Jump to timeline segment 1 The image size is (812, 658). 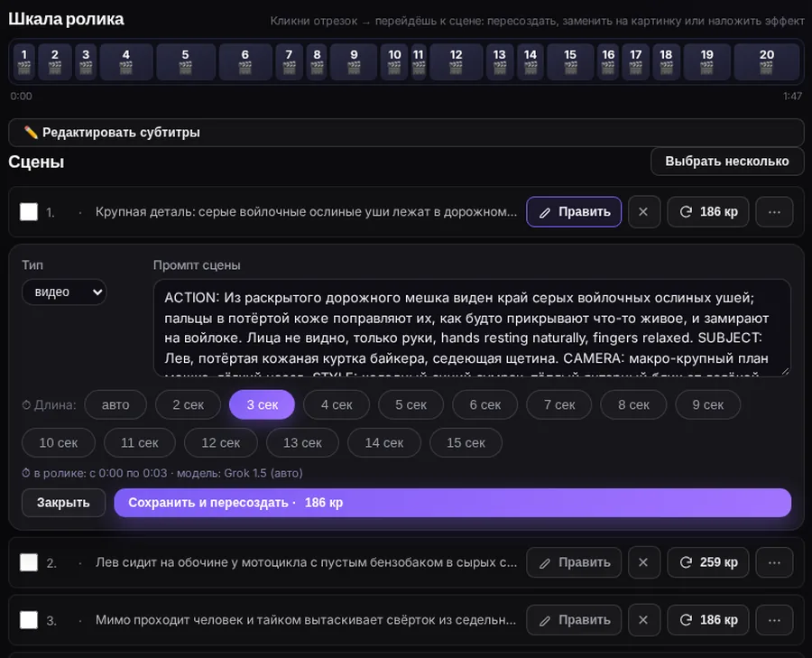[x=23, y=61]
